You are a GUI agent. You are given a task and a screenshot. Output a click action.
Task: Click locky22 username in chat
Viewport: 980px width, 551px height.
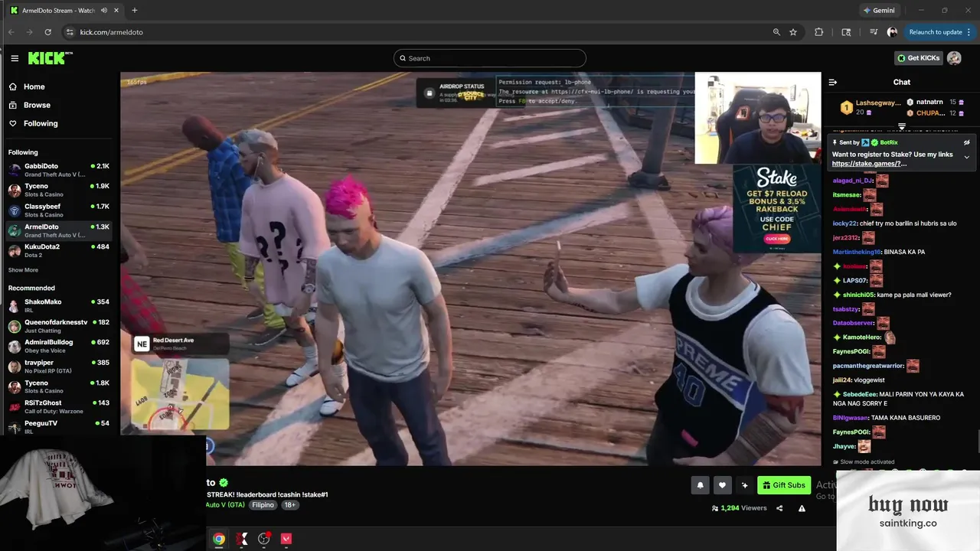point(844,223)
